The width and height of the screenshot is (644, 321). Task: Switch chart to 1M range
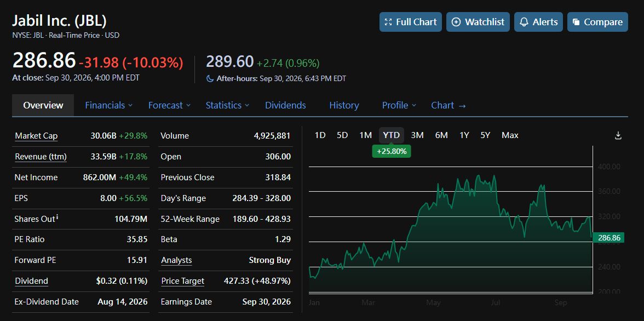(366, 135)
